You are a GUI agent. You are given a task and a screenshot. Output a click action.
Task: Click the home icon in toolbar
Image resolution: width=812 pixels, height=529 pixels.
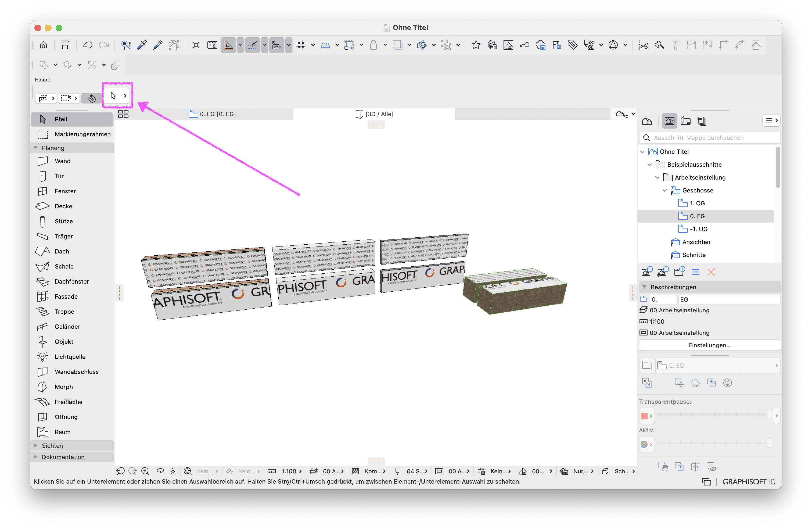[44, 45]
